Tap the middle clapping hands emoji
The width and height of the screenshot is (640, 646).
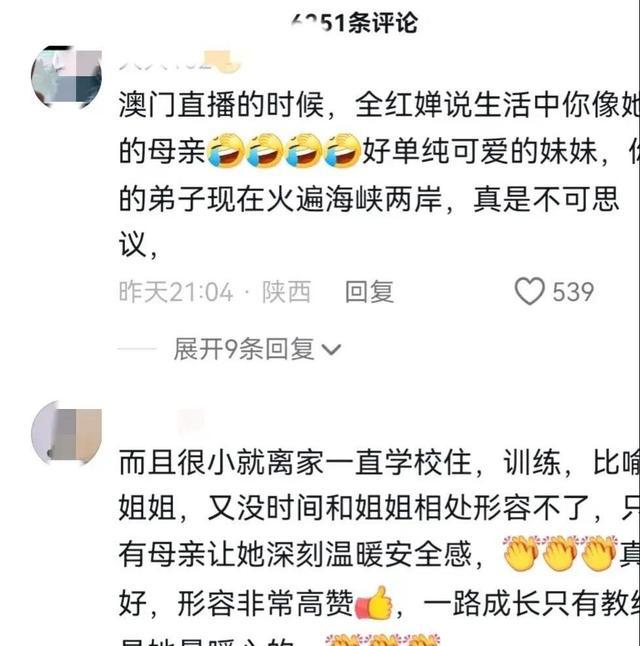pyautogui.click(x=560, y=553)
